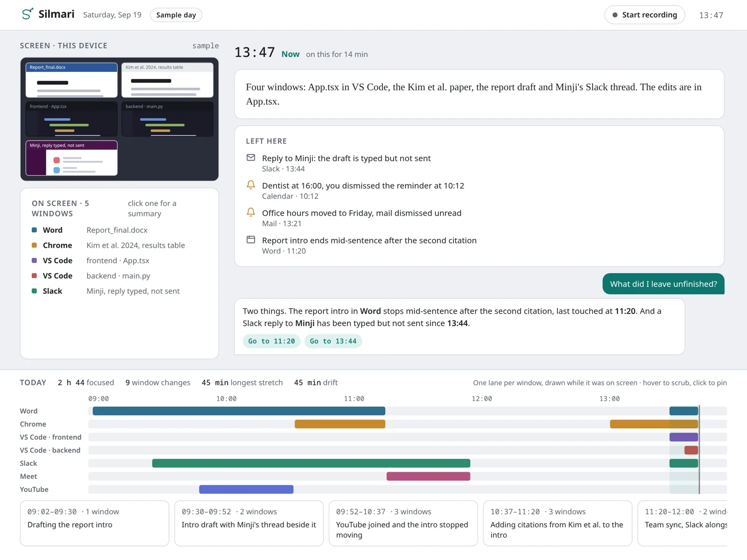
Task: Click bell icon beside Dentist at 16:00
Action: coord(251,185)
